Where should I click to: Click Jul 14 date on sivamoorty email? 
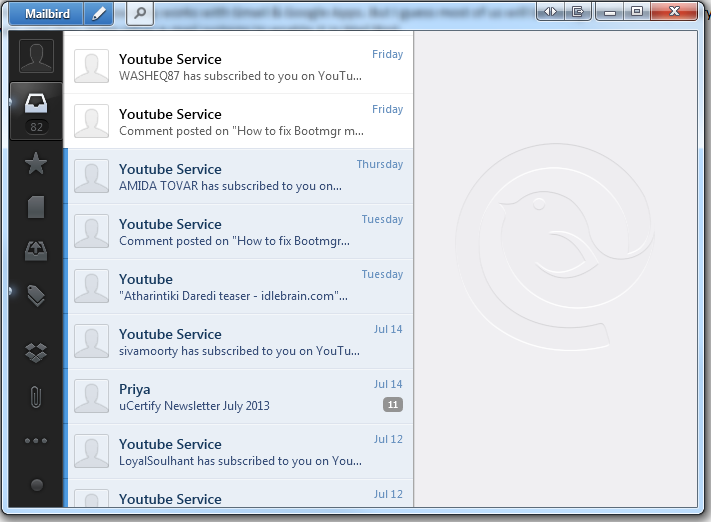[x=388, y=329]
